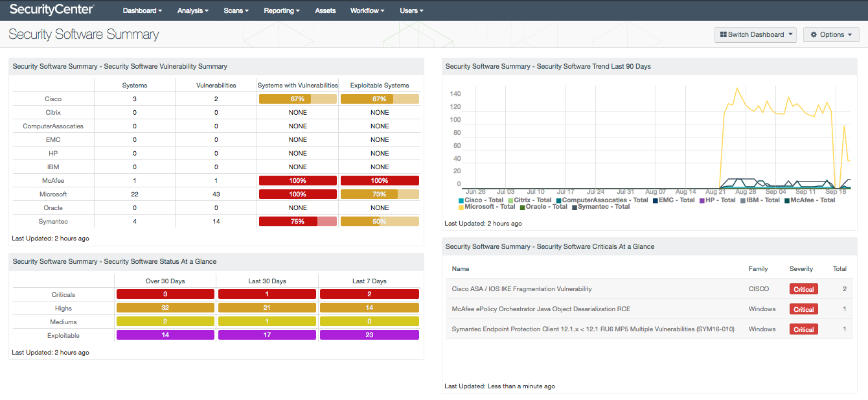Click Critical badge in McAfee ePolicy row
Screen dimensions: 868x400
[803, 309]
